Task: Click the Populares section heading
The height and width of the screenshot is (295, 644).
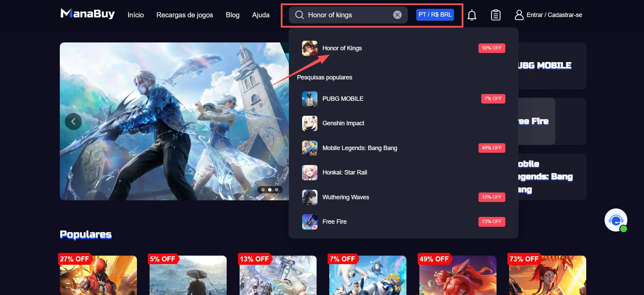Action: tap(86, 235)
